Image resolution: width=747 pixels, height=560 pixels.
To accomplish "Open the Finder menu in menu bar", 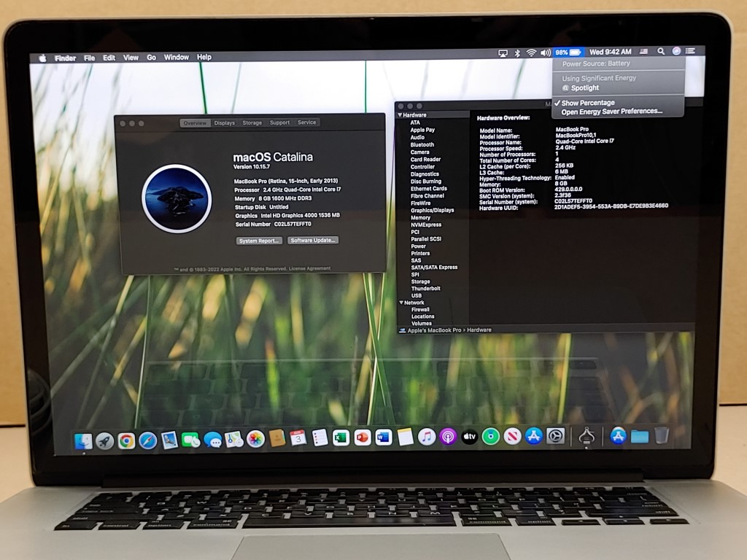I will (x=65, y=58).
